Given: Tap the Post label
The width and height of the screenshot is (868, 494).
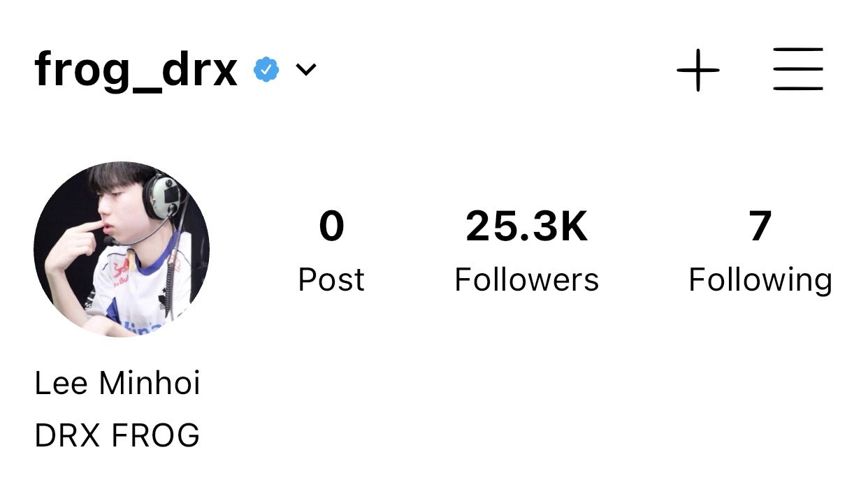Looking at the screenshot, I should click(331, 279).
